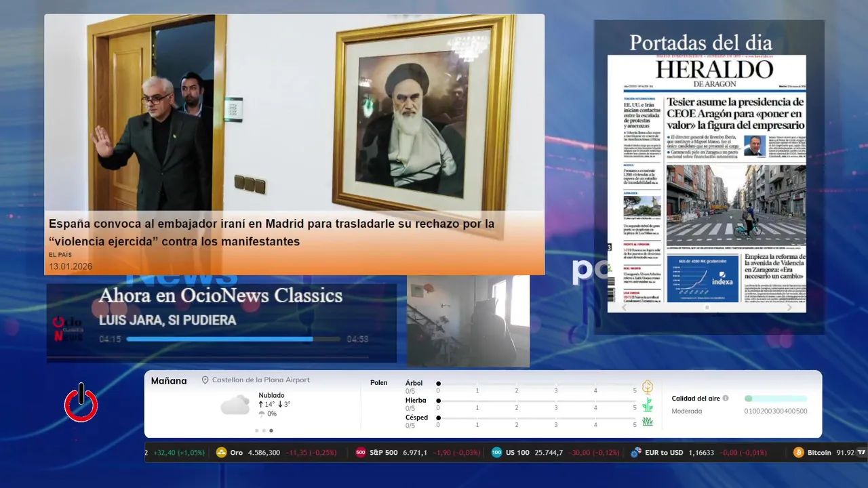Click the total duration 04:53
The height and width of the screenshot is (488, 868).
coord(357,339)
